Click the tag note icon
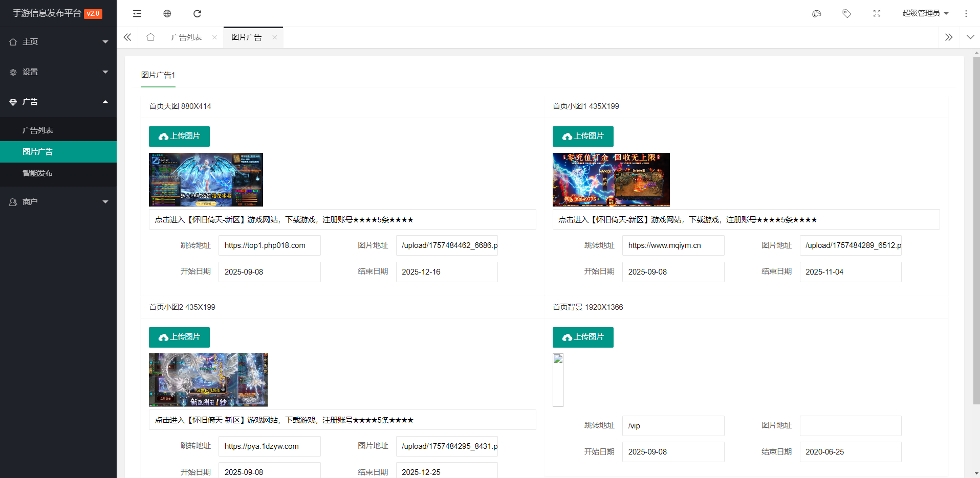Screen dimensions: 980x478 pos(846,13)
